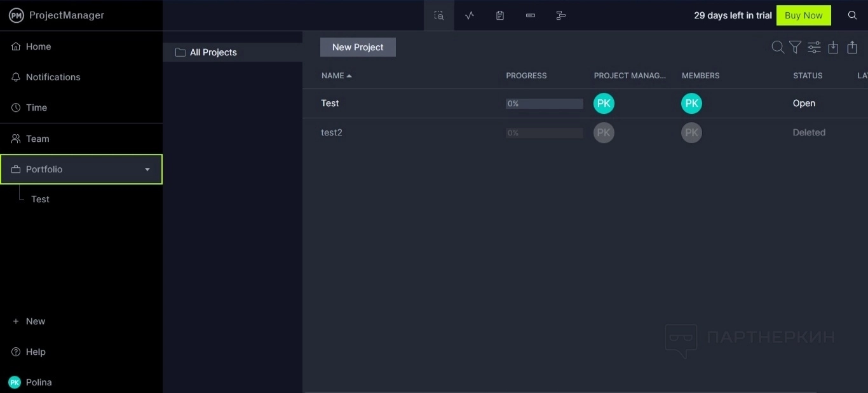Open global search in the top bar
The height and width of the screenshot is (393, 868).
tap(853, 15)
